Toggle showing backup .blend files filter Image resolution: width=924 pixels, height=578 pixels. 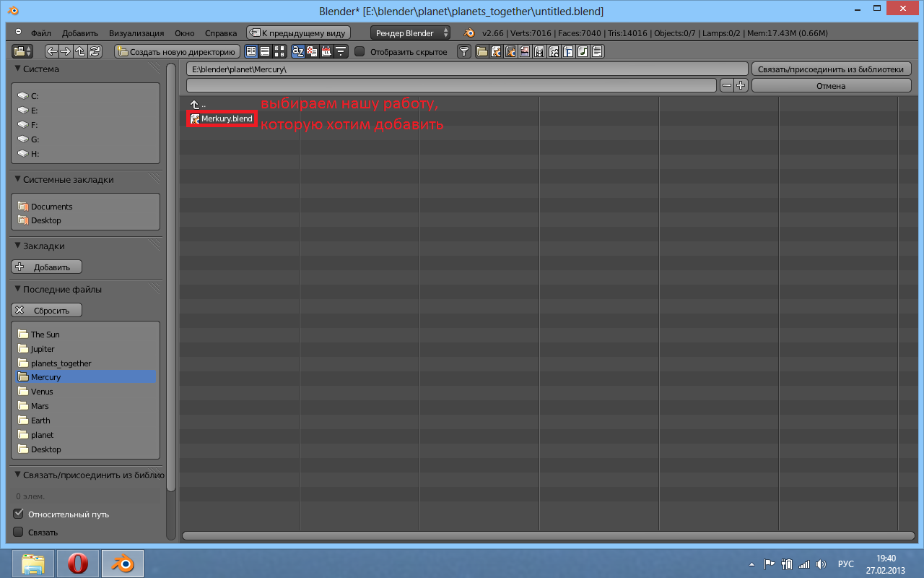tap(510, 51)
